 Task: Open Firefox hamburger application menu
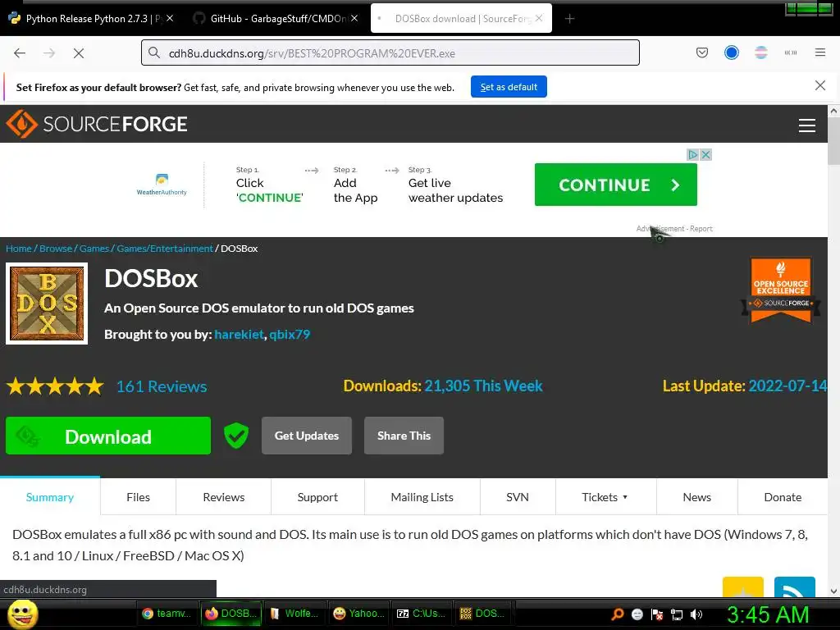819,52
